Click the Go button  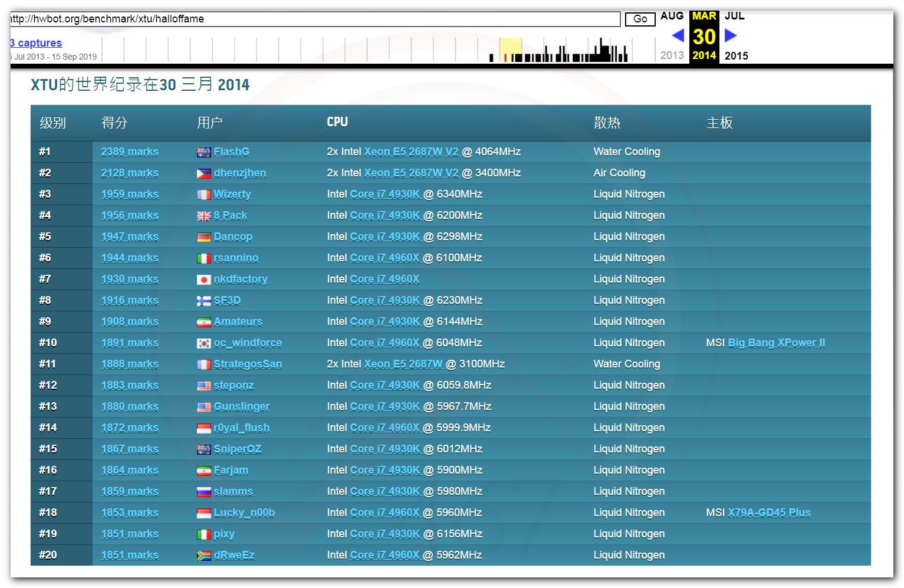pos(640,19)
